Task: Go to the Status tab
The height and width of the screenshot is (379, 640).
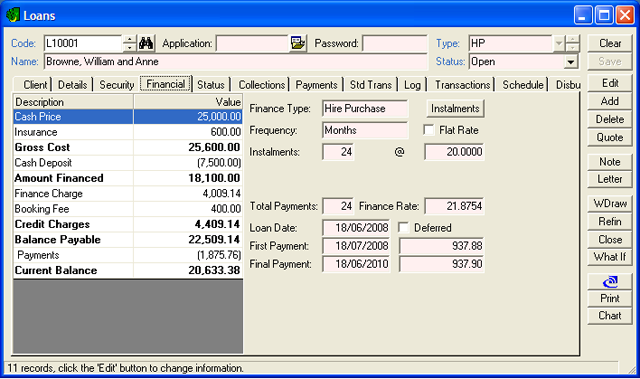Action: [211, 85]
